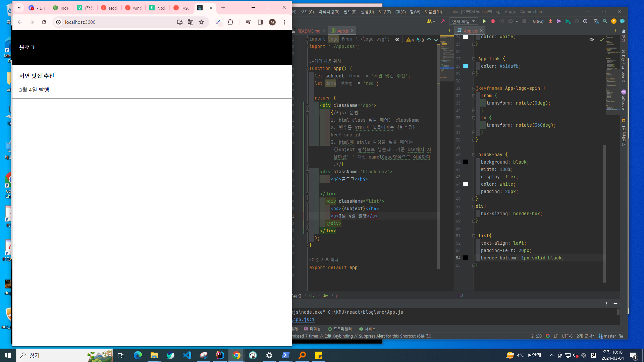
Task: Reload the localhost:3000 page in Chrome
Action: 44,22
